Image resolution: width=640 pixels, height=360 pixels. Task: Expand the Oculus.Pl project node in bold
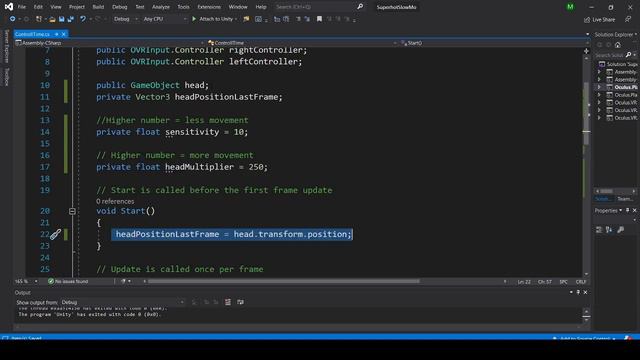[599, 87]
